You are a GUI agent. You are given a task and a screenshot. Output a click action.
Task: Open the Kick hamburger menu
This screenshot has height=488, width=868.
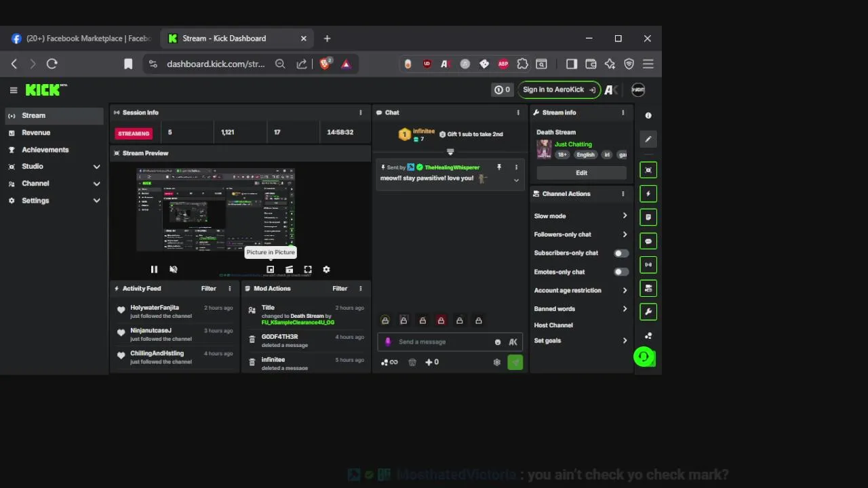[x=14, y=89]
